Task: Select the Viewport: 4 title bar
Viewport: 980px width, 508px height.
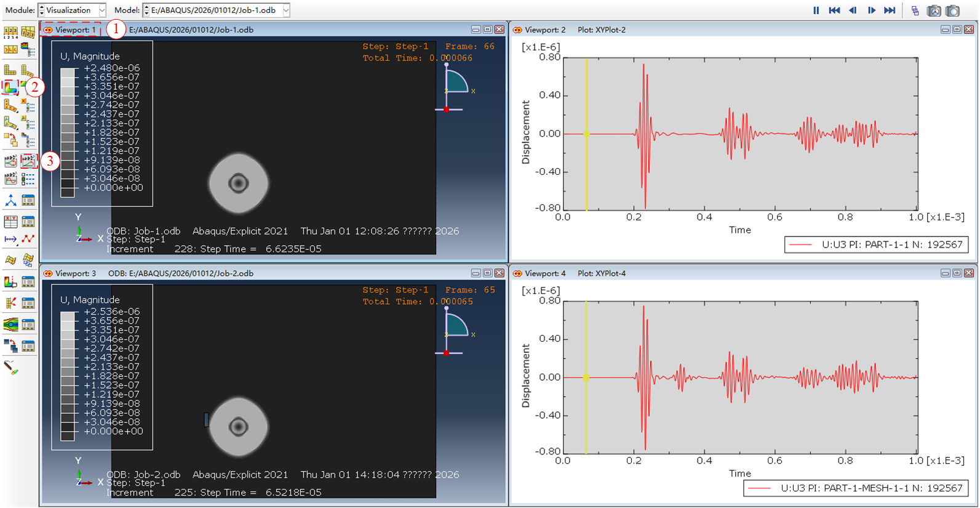Action: [x=743, y=273]
